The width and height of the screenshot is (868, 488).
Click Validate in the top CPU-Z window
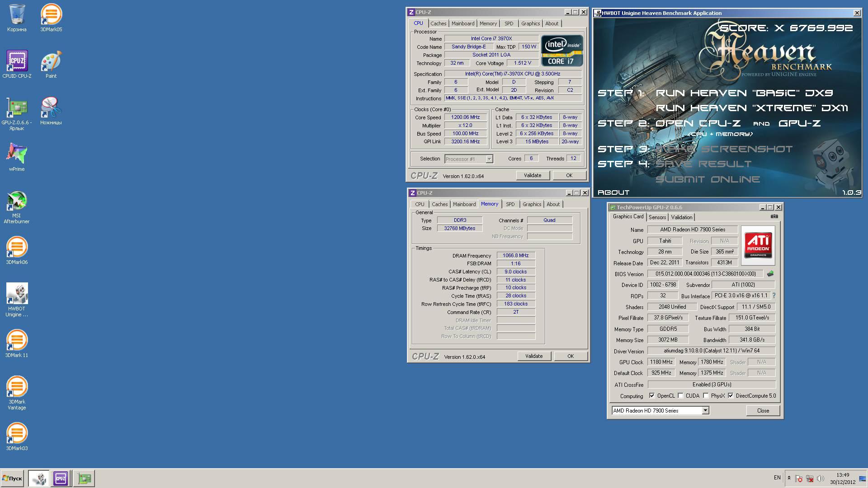click(x=533, y=175)
